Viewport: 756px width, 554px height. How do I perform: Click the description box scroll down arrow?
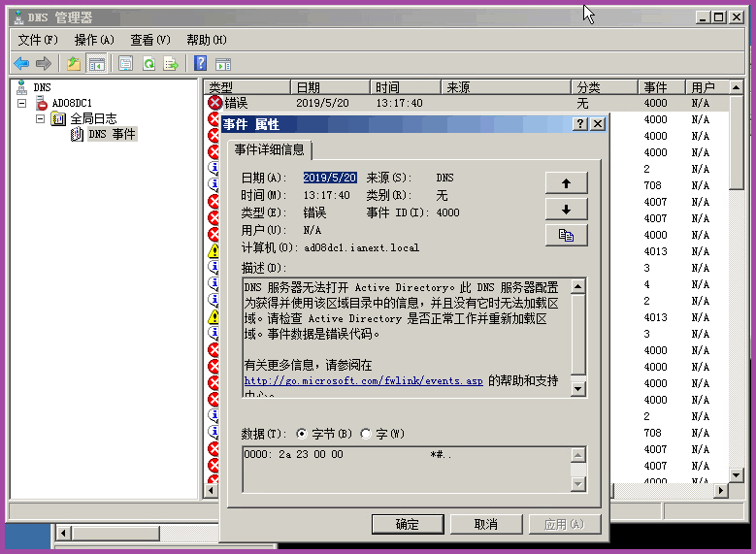click(578, 389)
